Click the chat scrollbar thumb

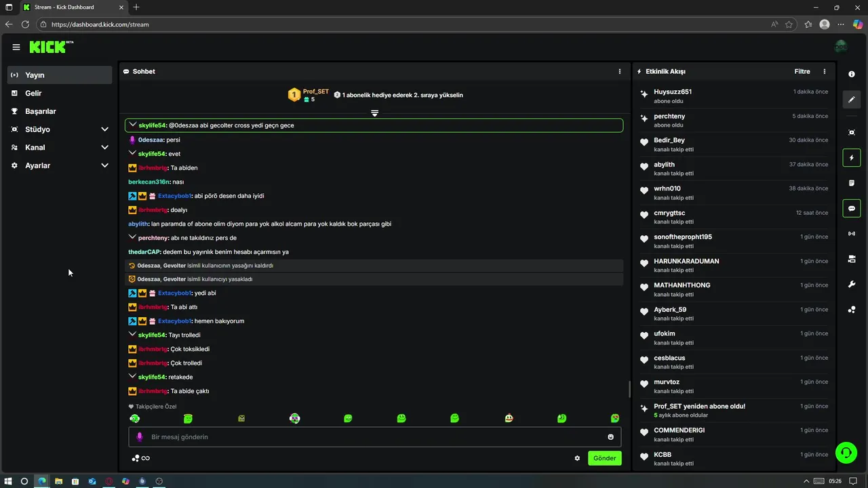[629, 389]
